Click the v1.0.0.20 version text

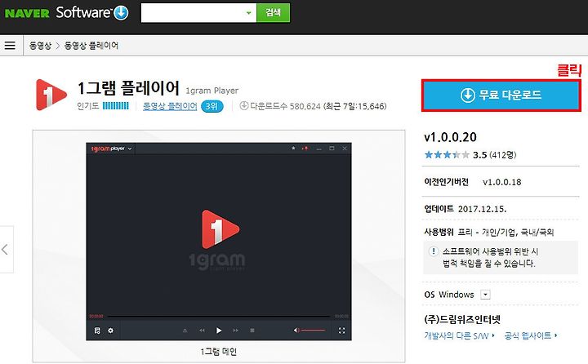(450, 137)
